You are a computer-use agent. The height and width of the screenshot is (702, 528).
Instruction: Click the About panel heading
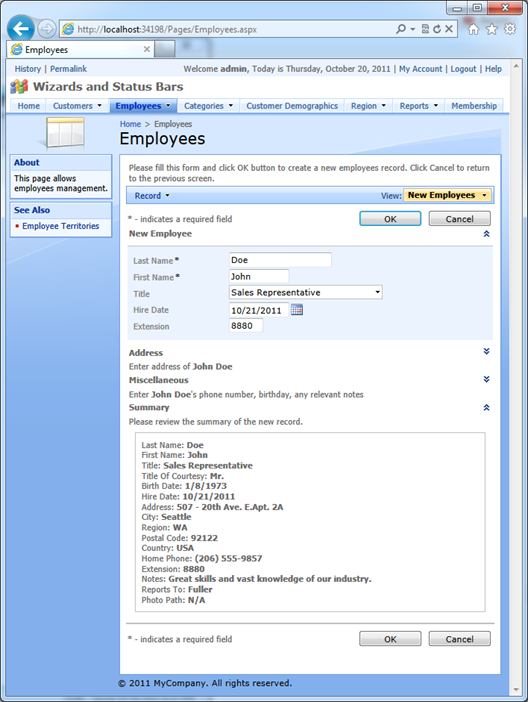(26, 163)
